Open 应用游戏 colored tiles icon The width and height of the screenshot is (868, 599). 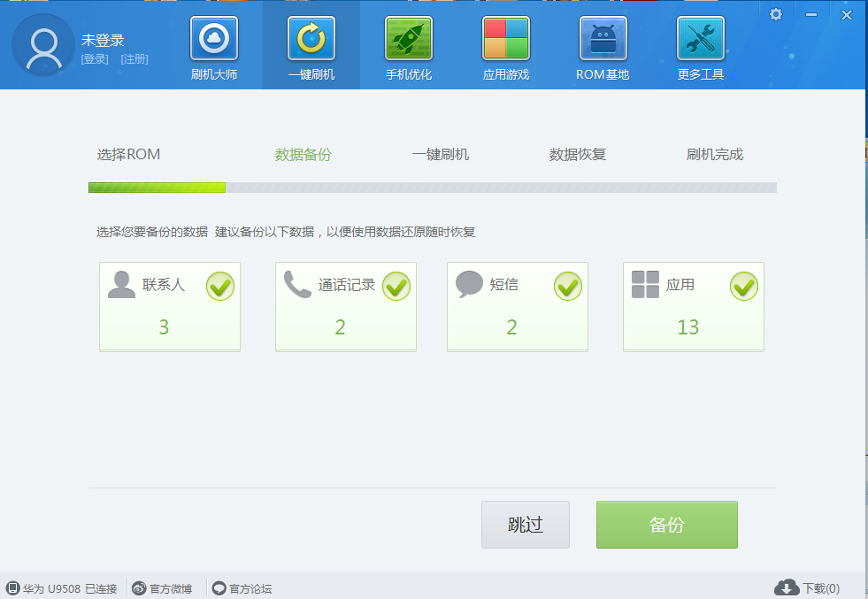pos(506,38)
